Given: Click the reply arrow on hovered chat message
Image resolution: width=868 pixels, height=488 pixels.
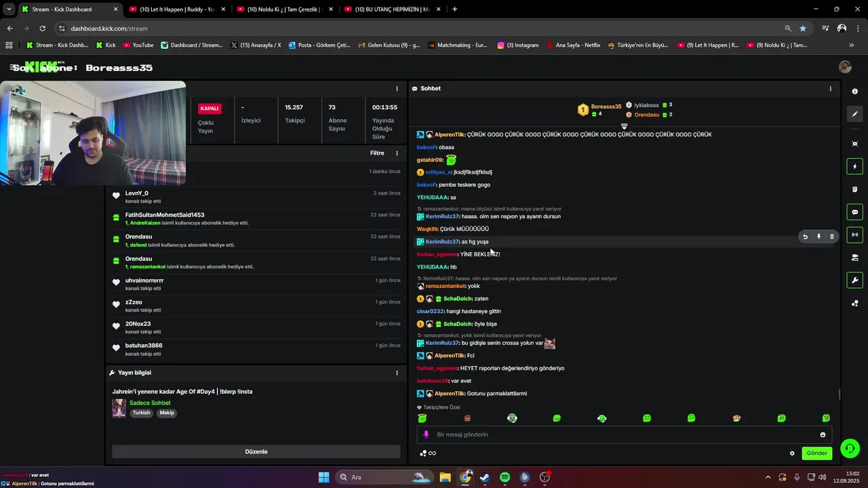Looking at the screenshot, I should (805, 237).
